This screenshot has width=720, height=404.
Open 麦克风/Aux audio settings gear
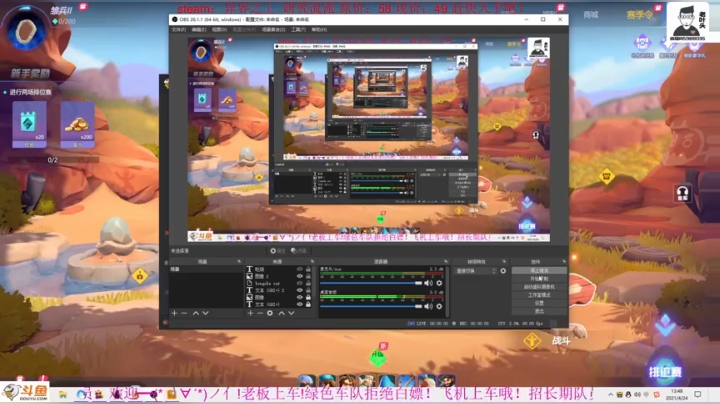(439, 283)
